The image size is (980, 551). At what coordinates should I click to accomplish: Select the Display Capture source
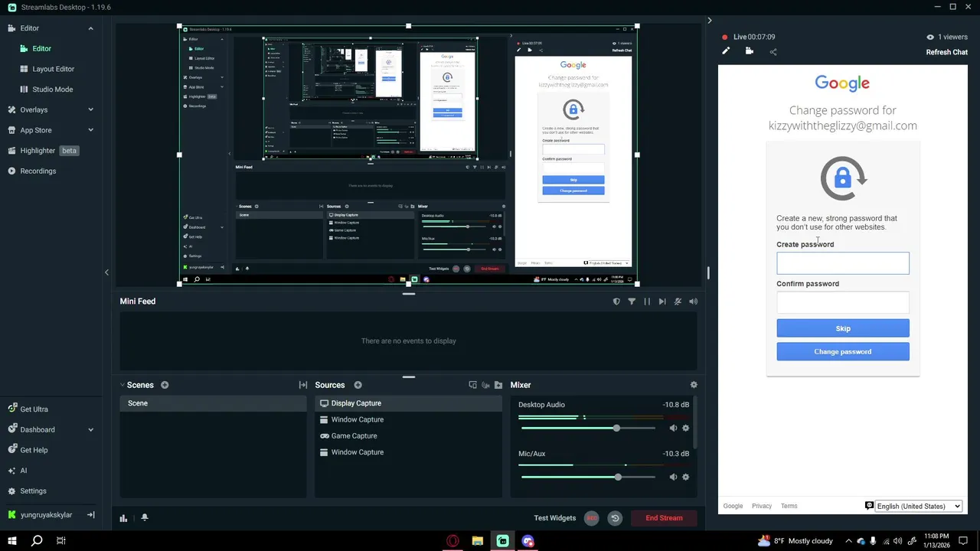point(408,403)
